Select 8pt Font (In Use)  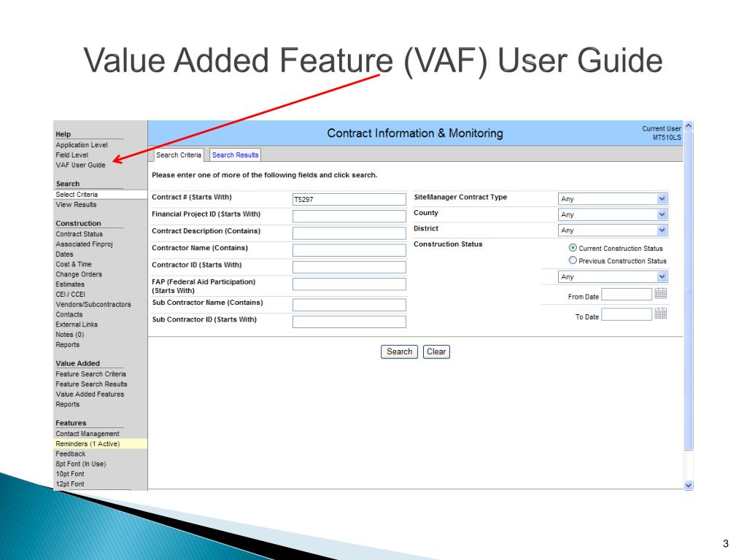[x=80, y=464]
